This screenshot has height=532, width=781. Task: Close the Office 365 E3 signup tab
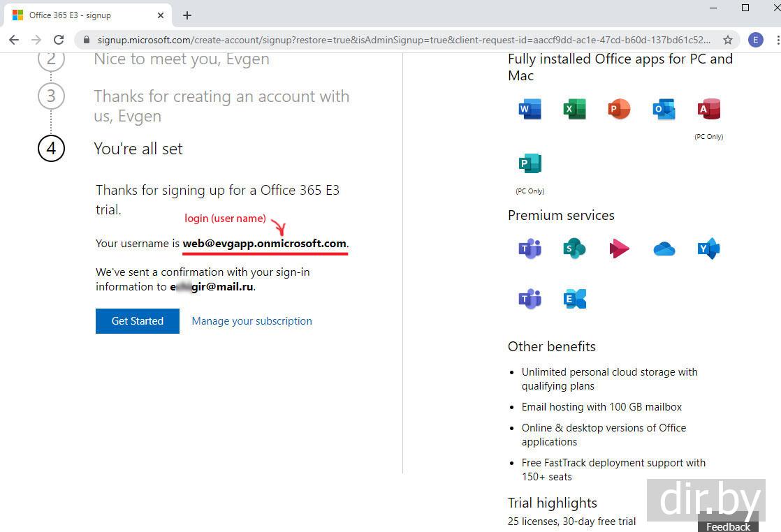[x=161, y=15]
